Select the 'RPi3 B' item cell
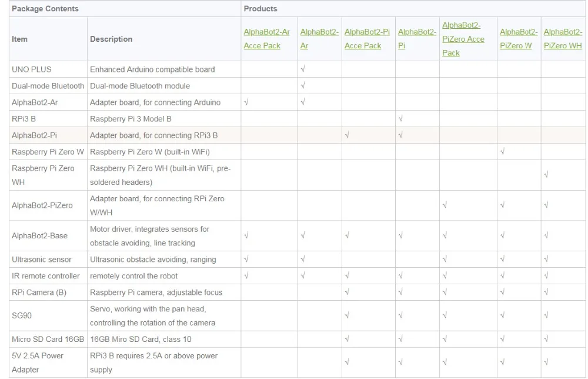The width and height of the screenshot is (588, 379). click(x=48, y=119)
